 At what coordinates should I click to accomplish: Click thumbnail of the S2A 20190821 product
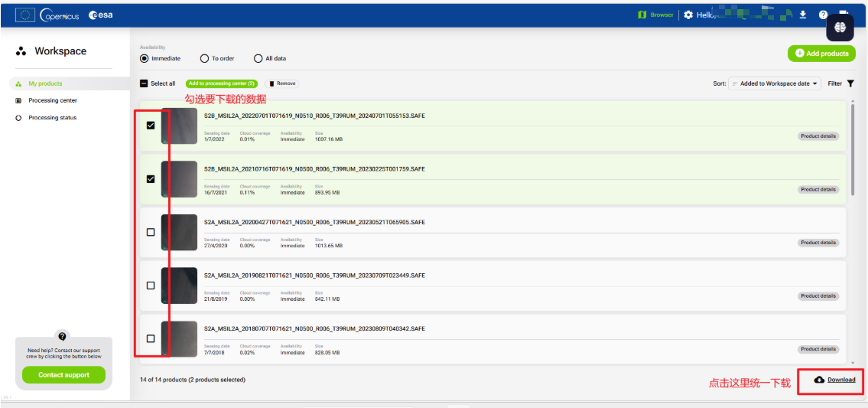pos(179,286)
